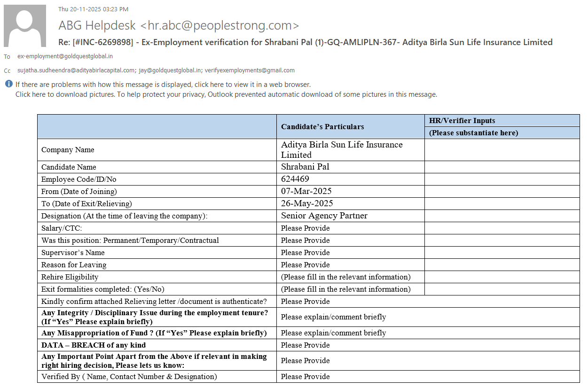This screenshot has width=588, height=388.
Task: Click Cc recipient jay@goldquestglobal.in
Action: point(170,70)
